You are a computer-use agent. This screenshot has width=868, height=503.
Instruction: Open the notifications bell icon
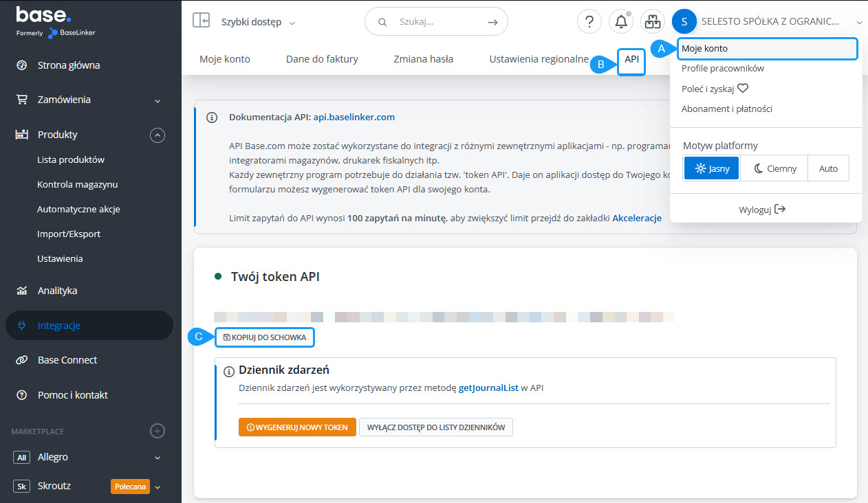click(x=620, y=21)
